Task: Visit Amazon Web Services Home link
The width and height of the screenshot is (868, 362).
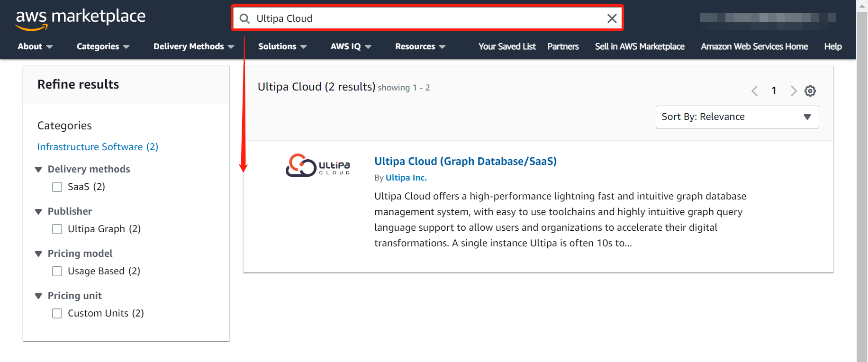Action: click(754, 46)
